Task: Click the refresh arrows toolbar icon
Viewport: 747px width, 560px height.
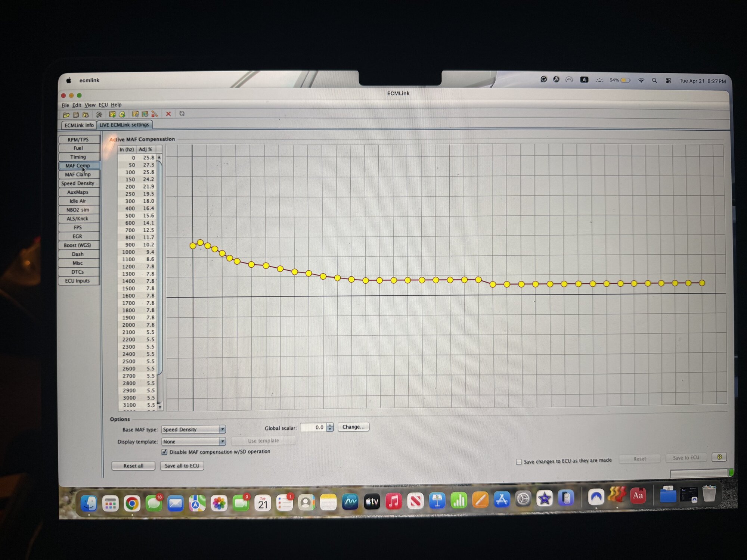Action: tap(182, 113)
